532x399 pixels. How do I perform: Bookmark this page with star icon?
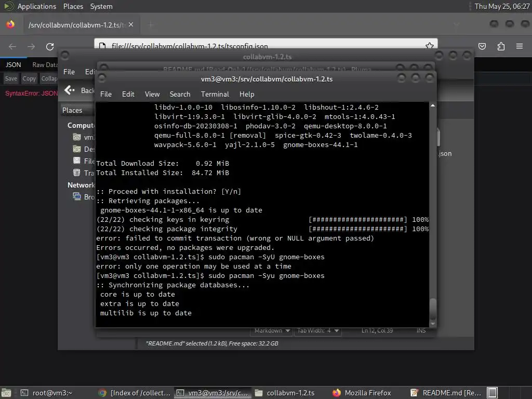pyautogui.click(x=429, y=46)
